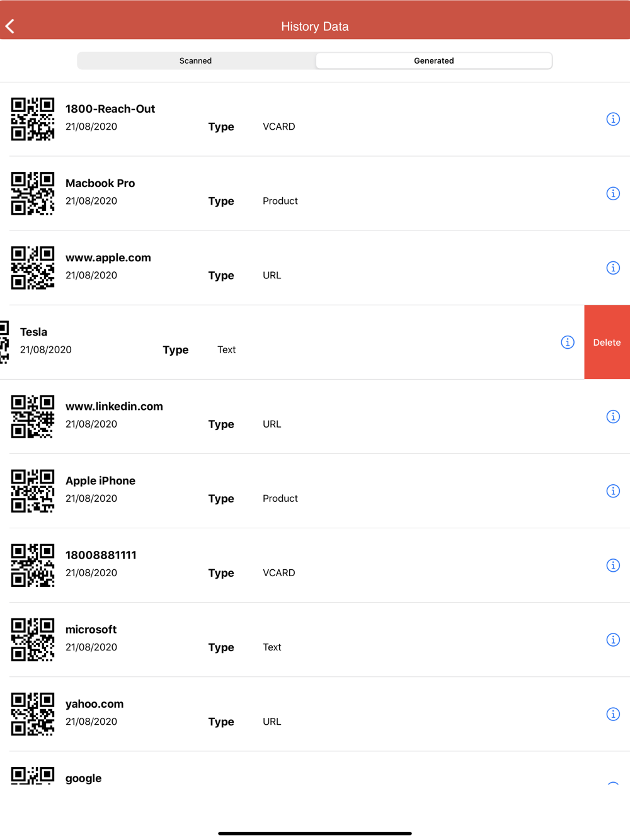
Task: Select the microsoft text entry row
Action: click(x=315, y=639)
